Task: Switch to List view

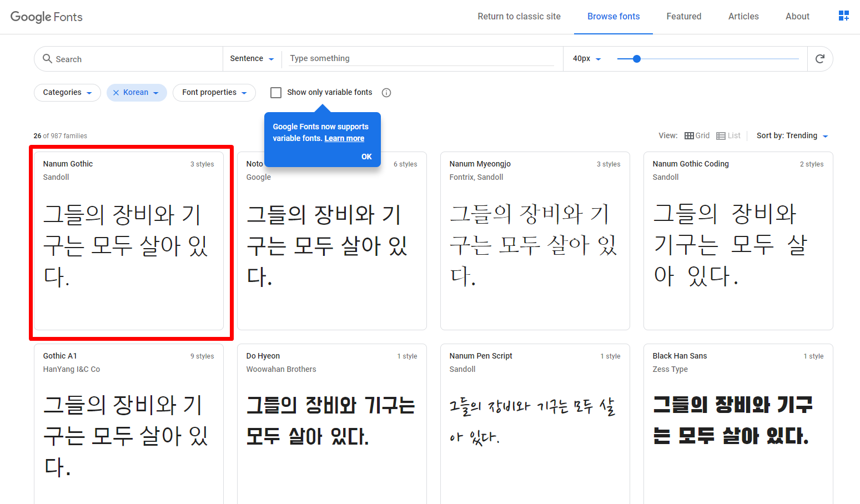Action: (x=728, y=135)
